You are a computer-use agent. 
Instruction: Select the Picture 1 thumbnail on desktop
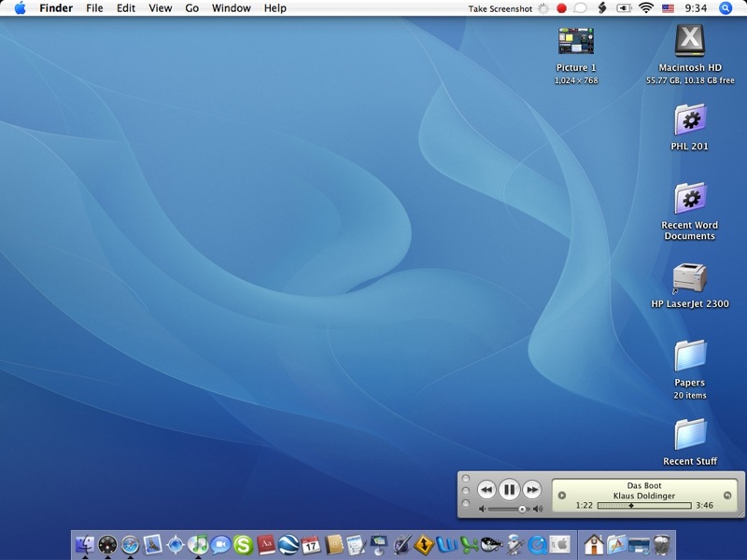tap(575, 41)
